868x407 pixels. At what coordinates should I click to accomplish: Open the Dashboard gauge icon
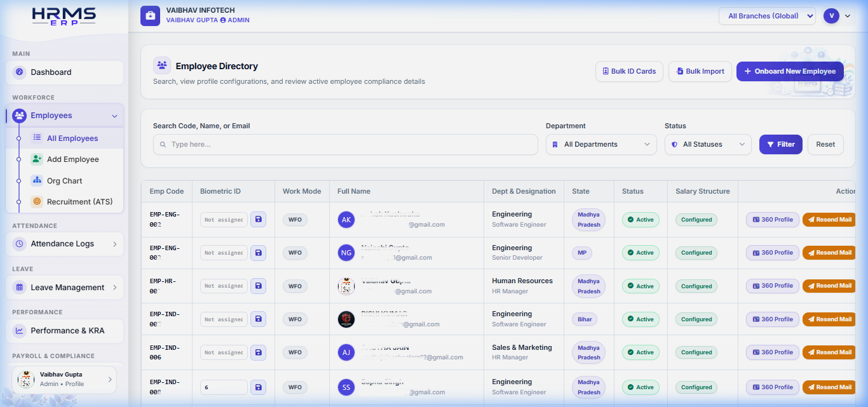[19, 72]
